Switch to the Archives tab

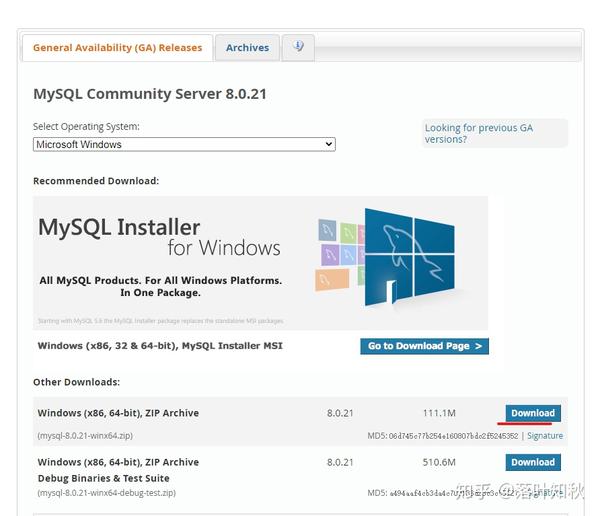(247, 48)
